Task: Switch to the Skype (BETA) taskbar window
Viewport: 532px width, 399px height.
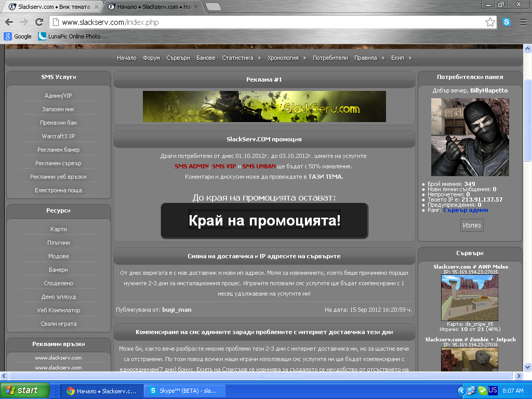Action: tap(185, 391)
